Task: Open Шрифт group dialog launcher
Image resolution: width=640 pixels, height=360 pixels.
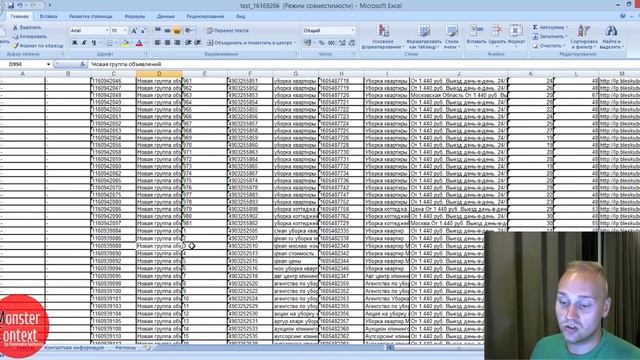Action: click(x=147, y=54)
